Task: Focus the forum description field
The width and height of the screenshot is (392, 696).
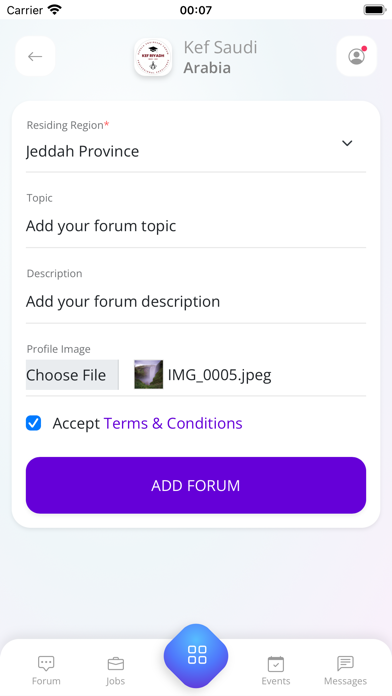Action: click(196, 302)
